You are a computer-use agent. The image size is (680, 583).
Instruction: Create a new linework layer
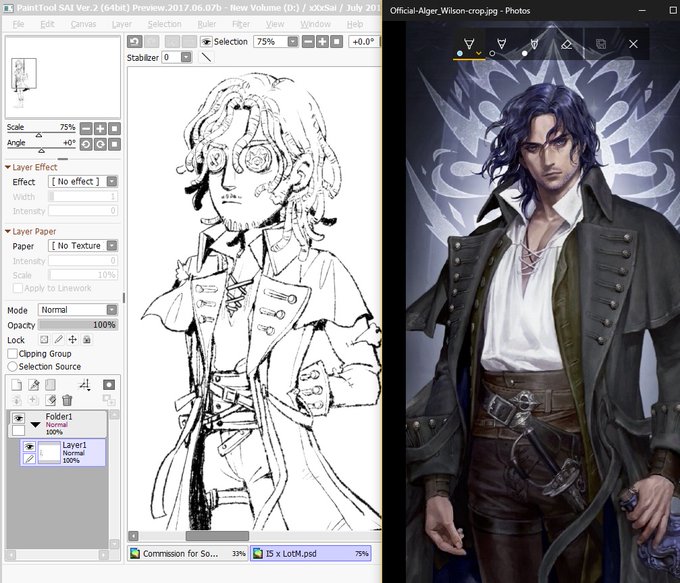tap(33, 385)
